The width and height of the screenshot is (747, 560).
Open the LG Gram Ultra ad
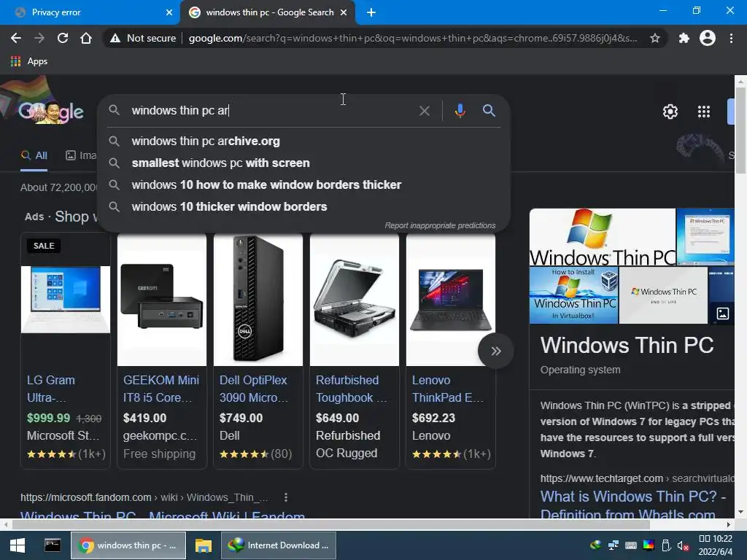(51, 389)
